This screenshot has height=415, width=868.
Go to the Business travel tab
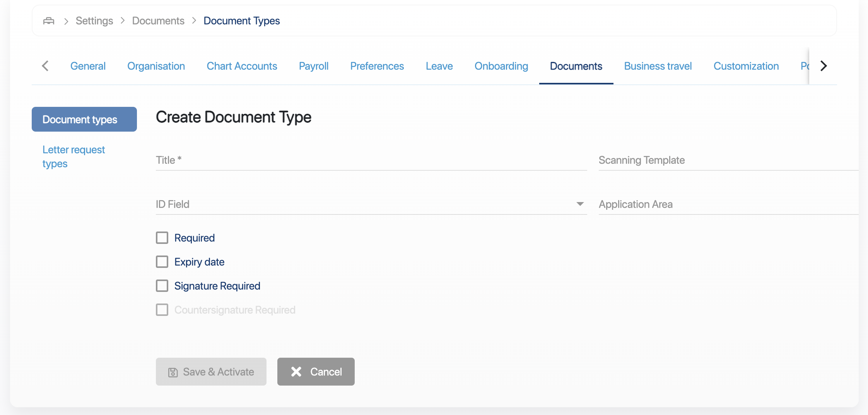click(658, 66)
